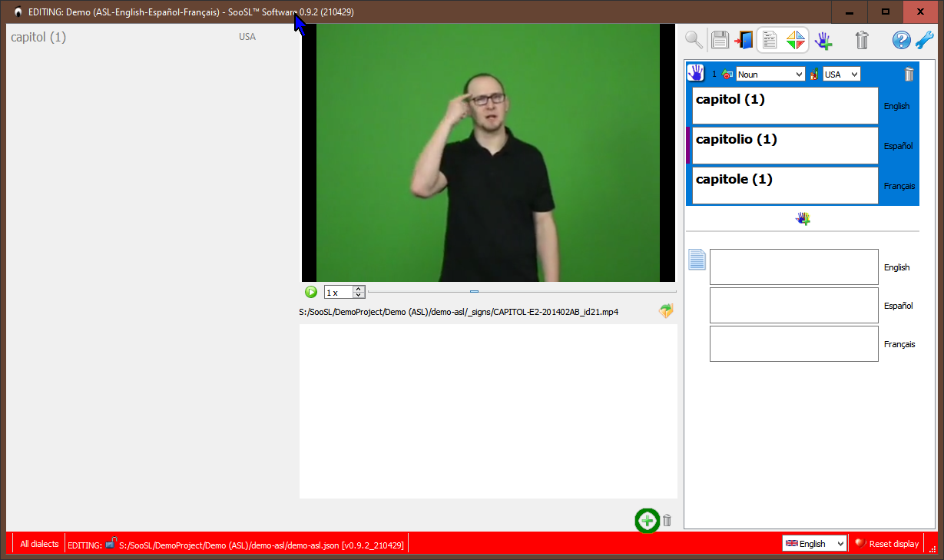
Task: Click the Español label beside capitolio (1)
Action: [x=898, y=146]
